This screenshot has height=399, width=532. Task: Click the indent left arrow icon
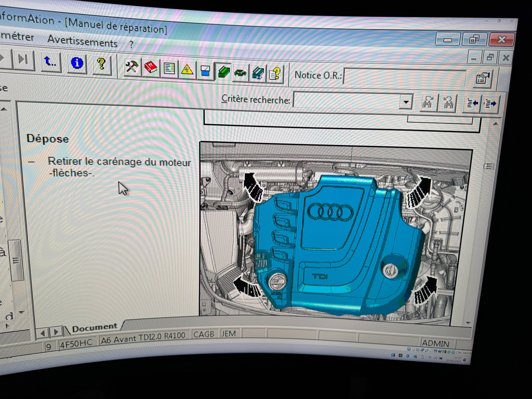coord(472,104)
